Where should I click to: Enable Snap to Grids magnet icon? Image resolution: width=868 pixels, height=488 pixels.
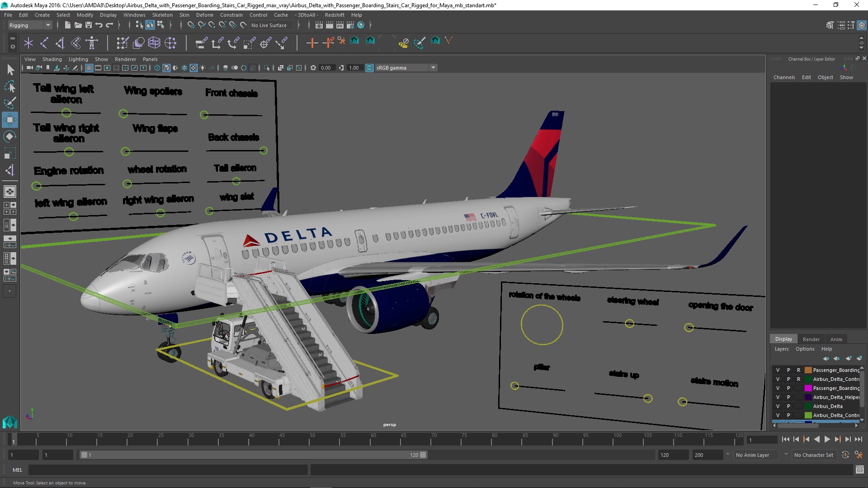pos(191,25)
